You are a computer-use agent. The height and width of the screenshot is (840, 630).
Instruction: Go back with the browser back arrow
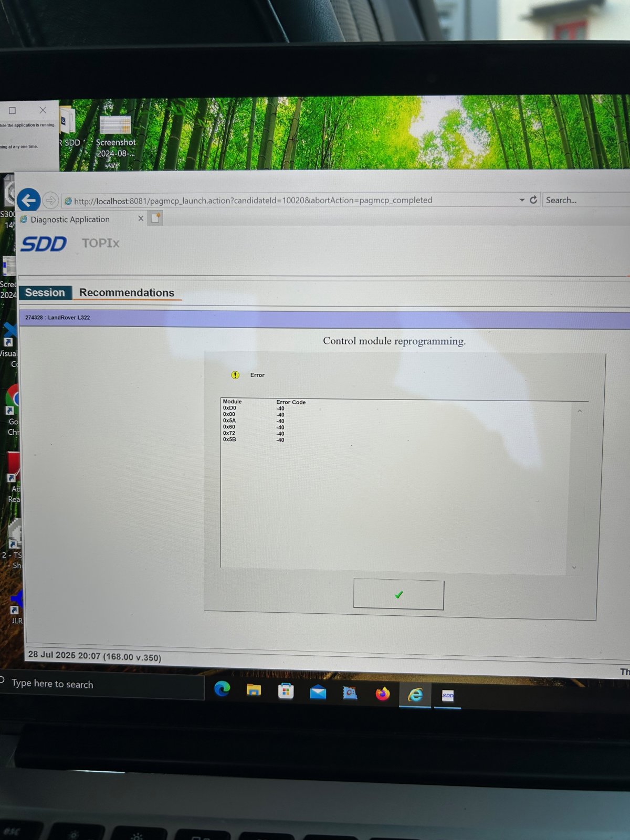tap(29, 200)
